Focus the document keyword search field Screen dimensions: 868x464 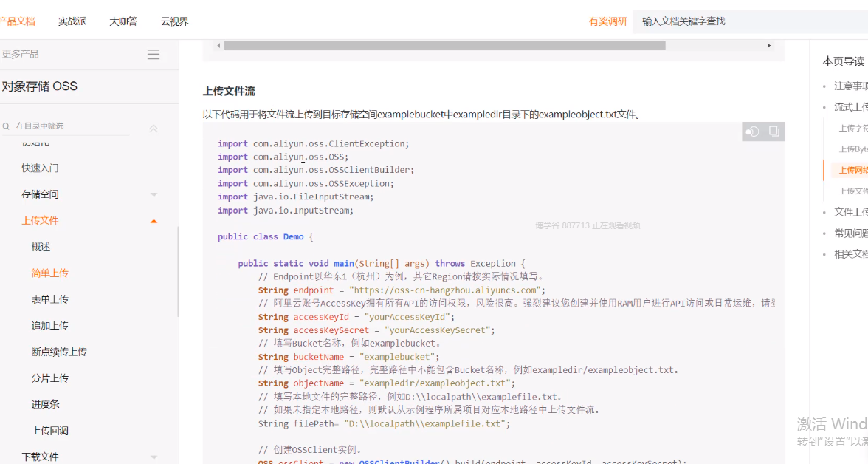[x=750, y=21]
